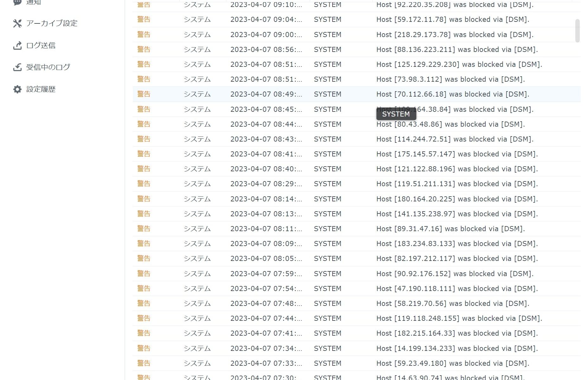Click timestamp 2023-04-07 08:29 in the log

coord(266,184)
